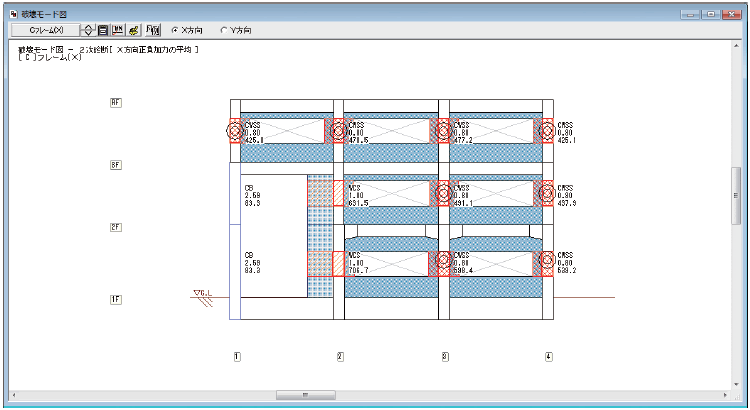Click the vertical scrollbar up arrow

736,46
